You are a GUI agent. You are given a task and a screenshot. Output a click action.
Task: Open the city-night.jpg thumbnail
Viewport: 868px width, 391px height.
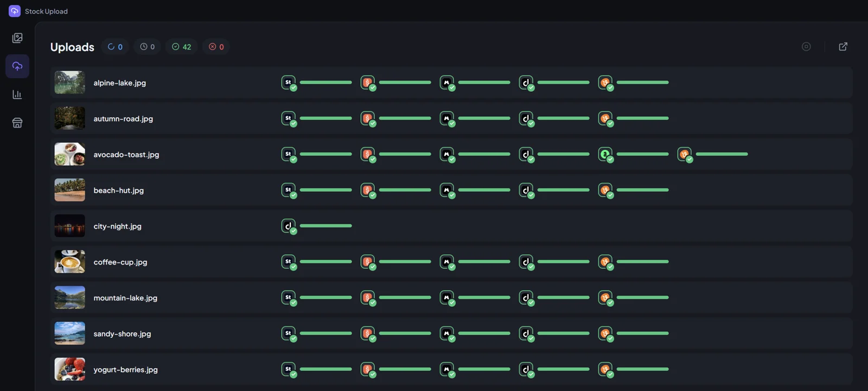[70, 226]
